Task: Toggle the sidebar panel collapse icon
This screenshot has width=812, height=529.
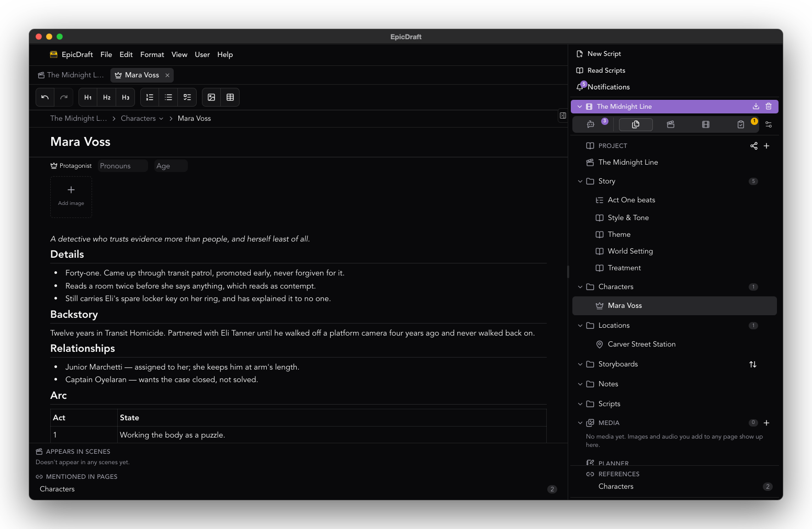Action: coord(563,116)
